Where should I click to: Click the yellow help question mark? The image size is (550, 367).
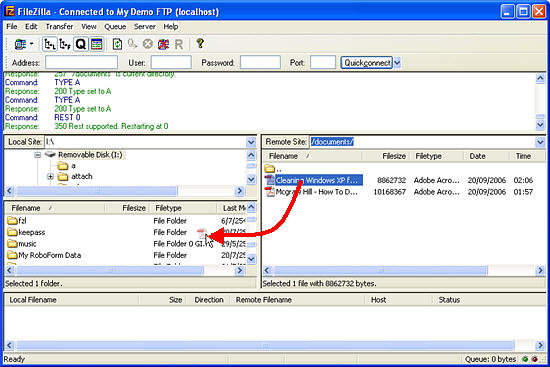[x=200, y=44]
